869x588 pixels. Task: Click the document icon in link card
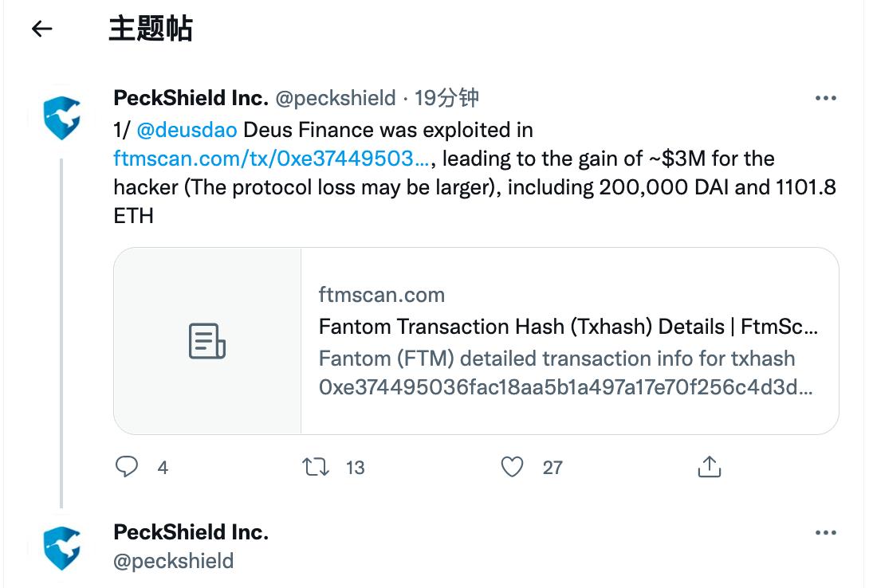pos(207,341)
